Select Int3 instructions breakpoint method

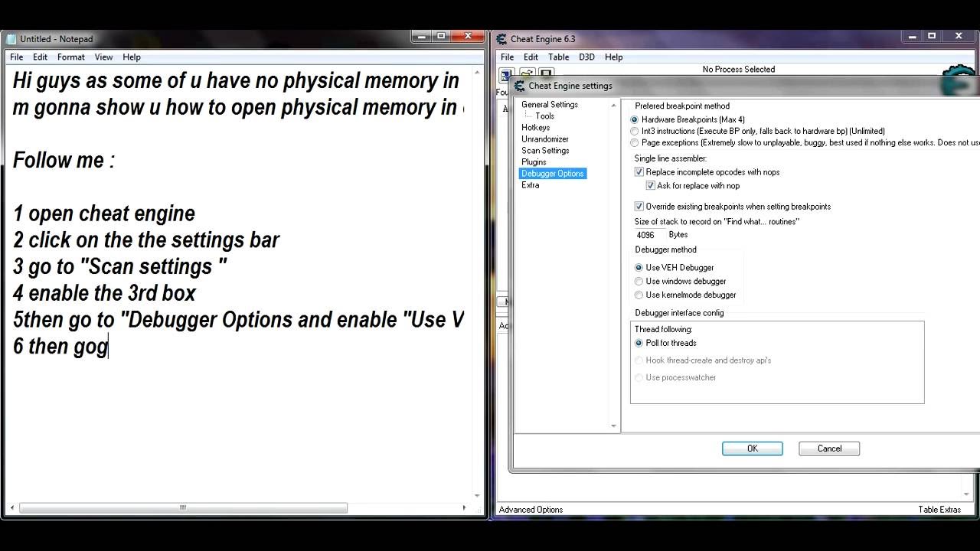coord(634,132)
